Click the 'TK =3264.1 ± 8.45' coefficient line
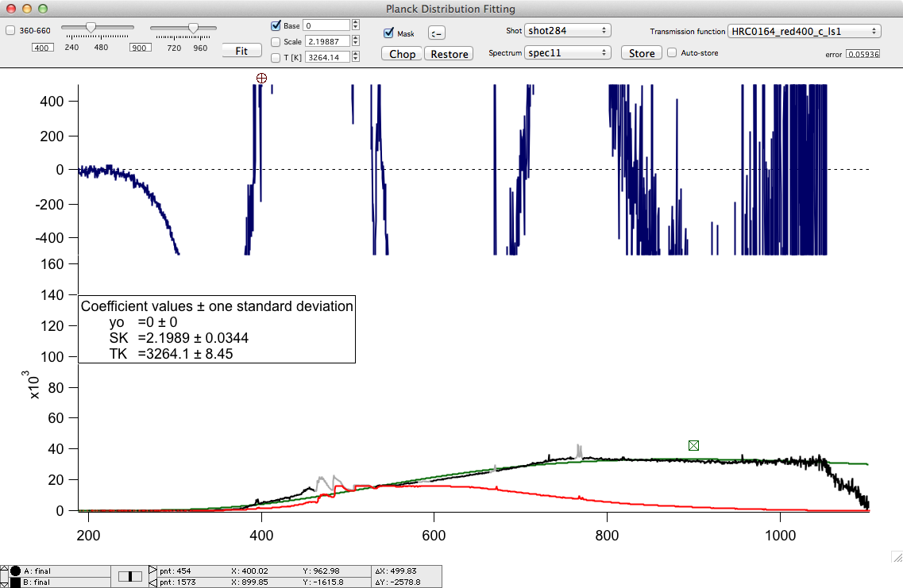903x588 pixels. [x=171, y=354]
